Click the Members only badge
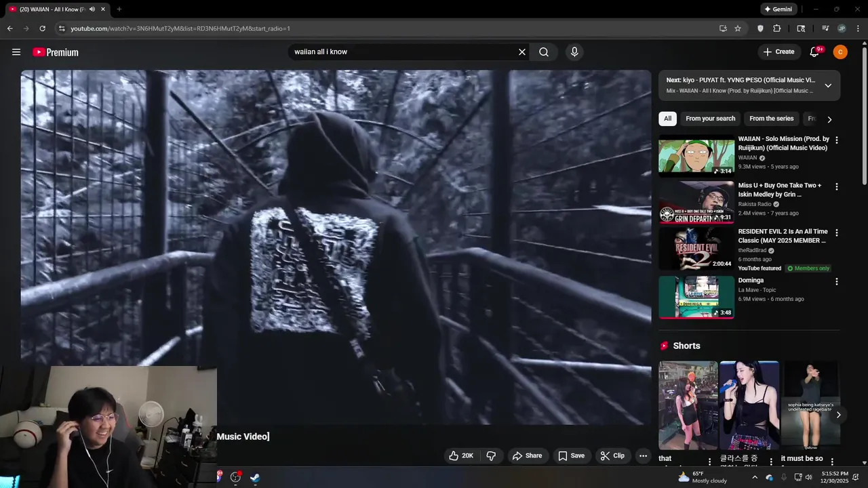The width and height of the screenshot is (868, 488). pyautogui.click(x=808, y=268)
